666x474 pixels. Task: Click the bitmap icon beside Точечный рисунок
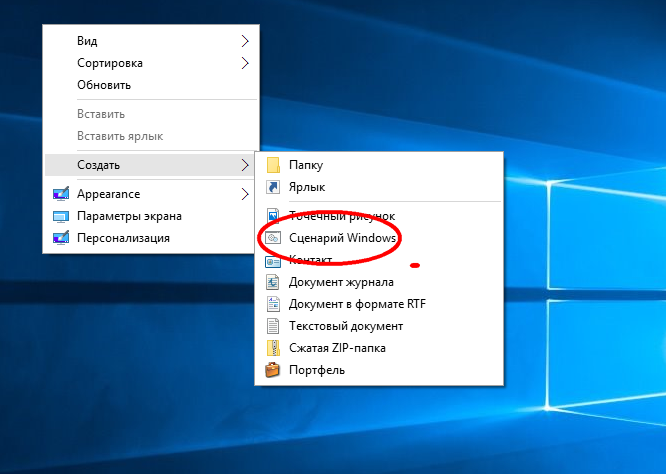point(273,216)
